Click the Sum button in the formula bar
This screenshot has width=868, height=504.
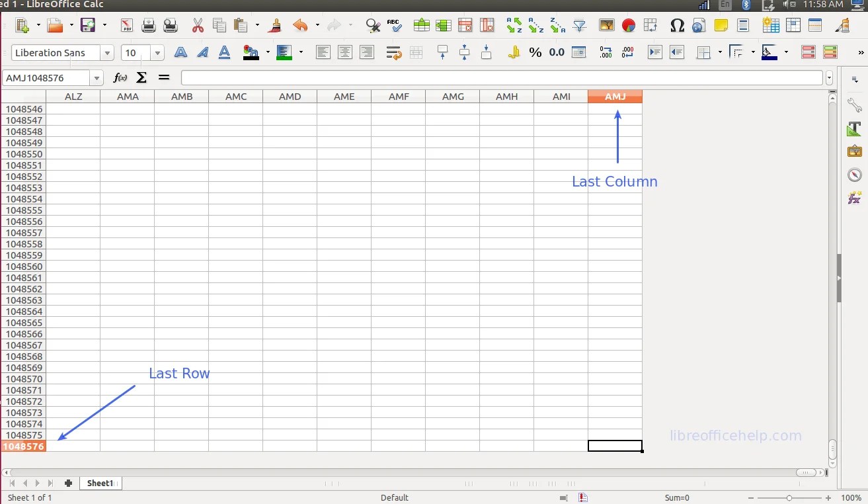[141, 77]
